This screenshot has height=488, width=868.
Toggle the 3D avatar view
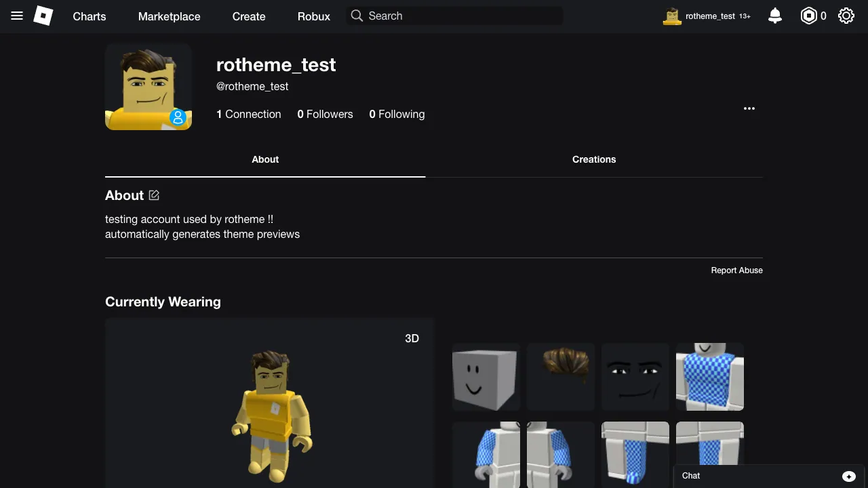coord(412,338)
